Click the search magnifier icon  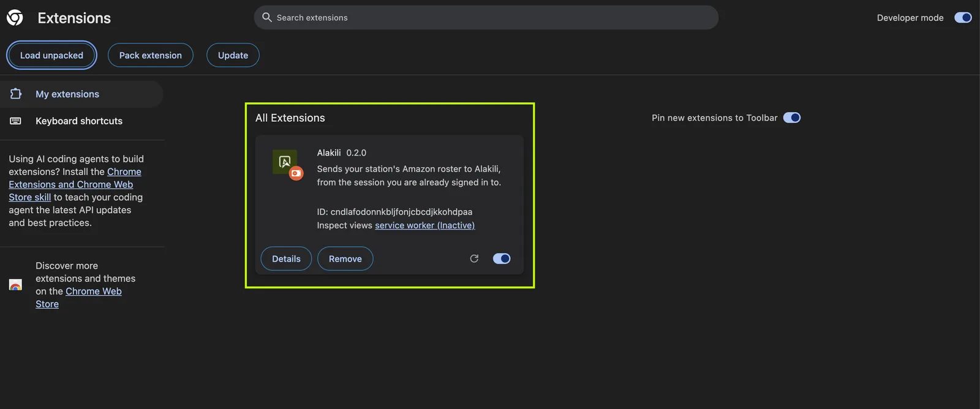(x=267, y=17)
